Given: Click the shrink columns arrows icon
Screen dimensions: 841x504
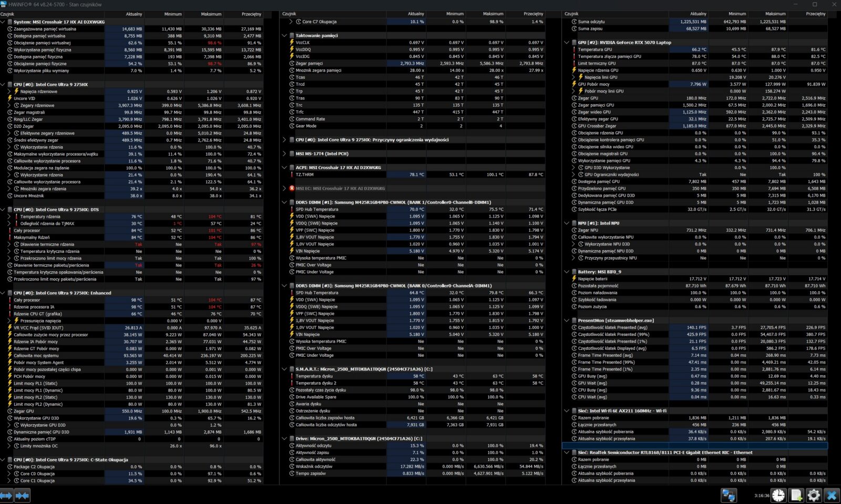Looking at the screenshot, I should [x=23, y=496].
